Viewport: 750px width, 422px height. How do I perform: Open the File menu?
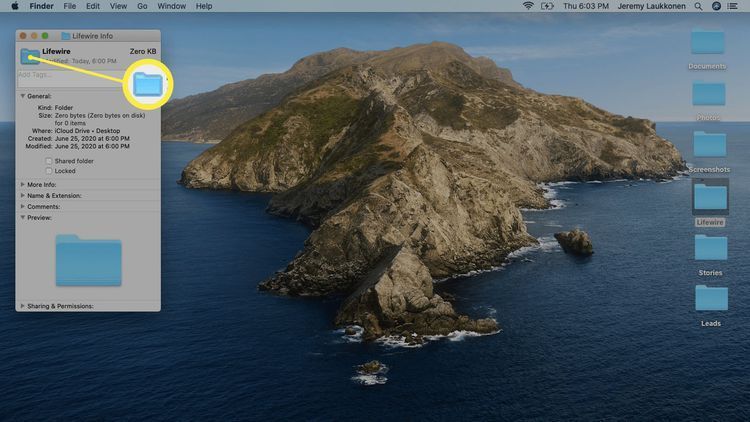69,6
